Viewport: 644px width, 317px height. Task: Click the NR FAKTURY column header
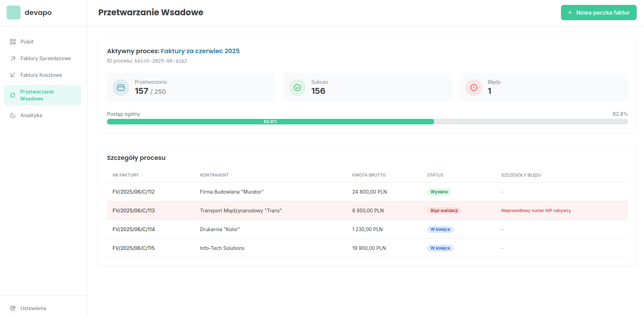[125, 175]
